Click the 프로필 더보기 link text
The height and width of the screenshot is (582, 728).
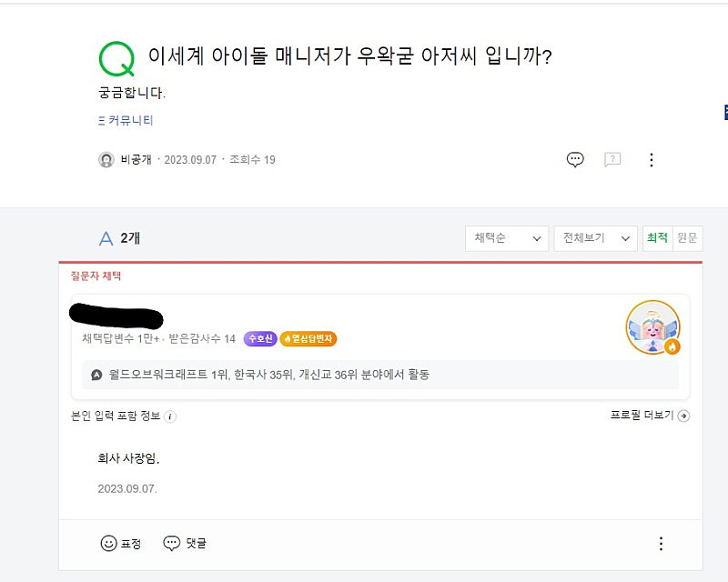(641, 416)
